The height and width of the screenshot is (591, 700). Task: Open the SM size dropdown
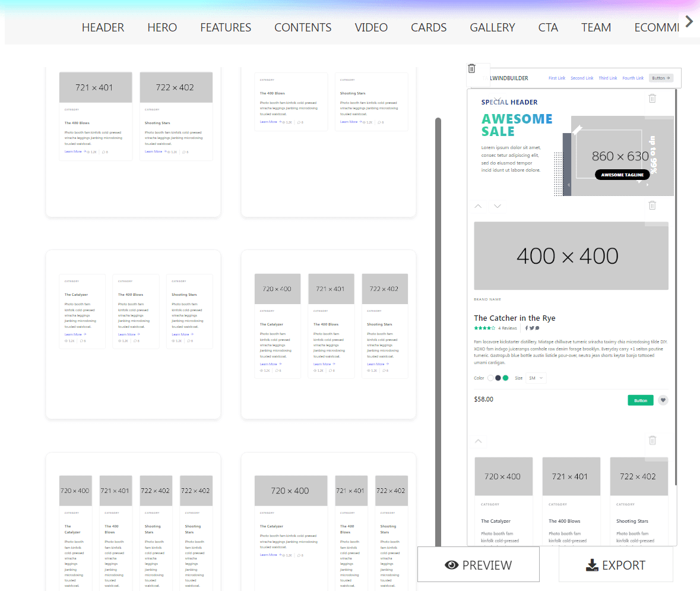pos(536,378)
